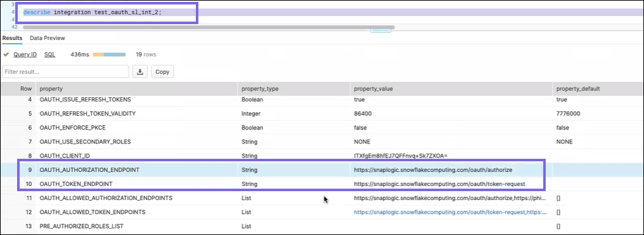
Task: Select the OAUTH_ALLOWED_TOKEN_ENDPOINTS cell
Action: [93, 212]
